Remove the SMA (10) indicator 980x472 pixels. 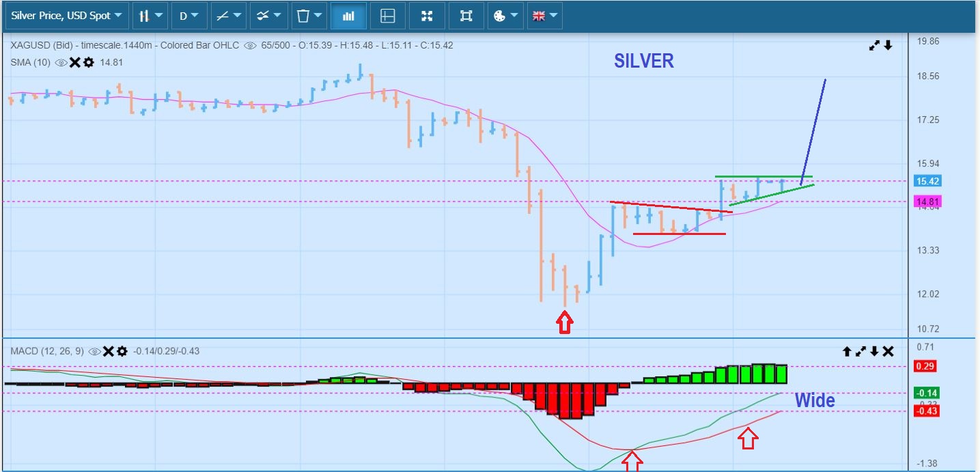point(75,62)
